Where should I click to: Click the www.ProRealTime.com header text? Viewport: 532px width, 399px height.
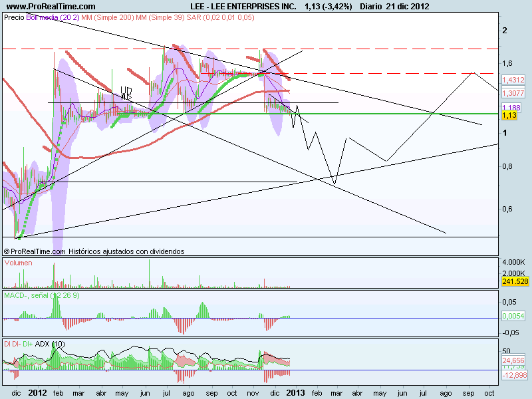(51, 6)
